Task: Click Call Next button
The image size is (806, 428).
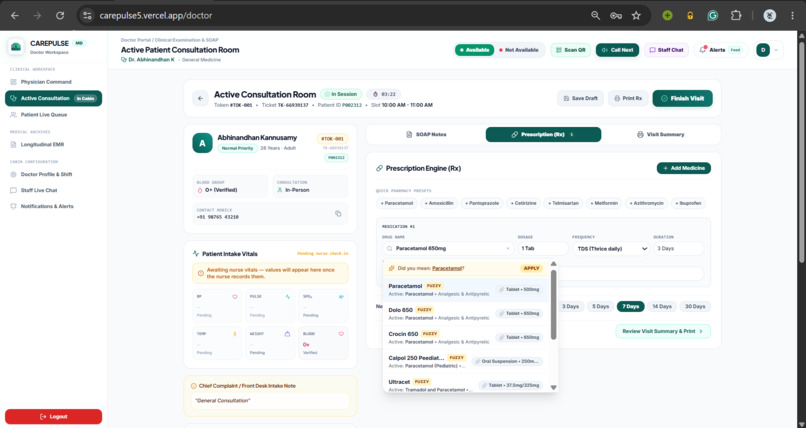Action: pos(617,50)
